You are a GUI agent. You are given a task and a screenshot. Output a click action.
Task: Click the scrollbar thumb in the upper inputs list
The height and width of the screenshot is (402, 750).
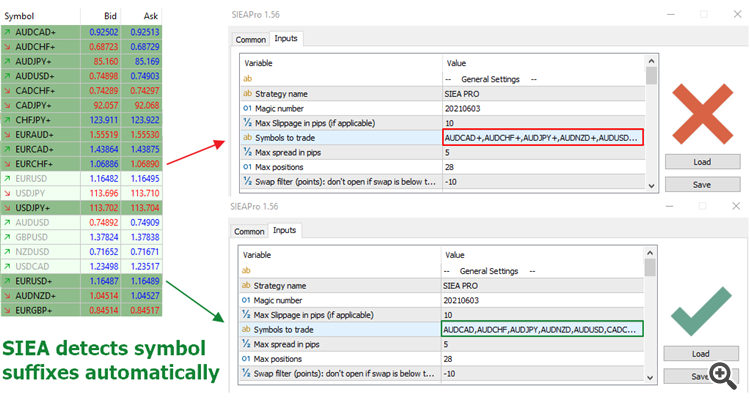(651, 75)
